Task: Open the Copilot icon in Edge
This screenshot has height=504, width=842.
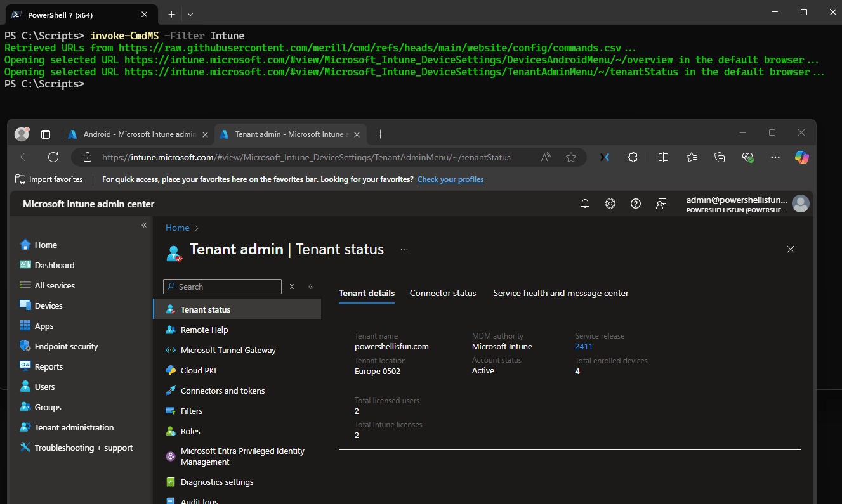Action: click(x=802, y=157)
